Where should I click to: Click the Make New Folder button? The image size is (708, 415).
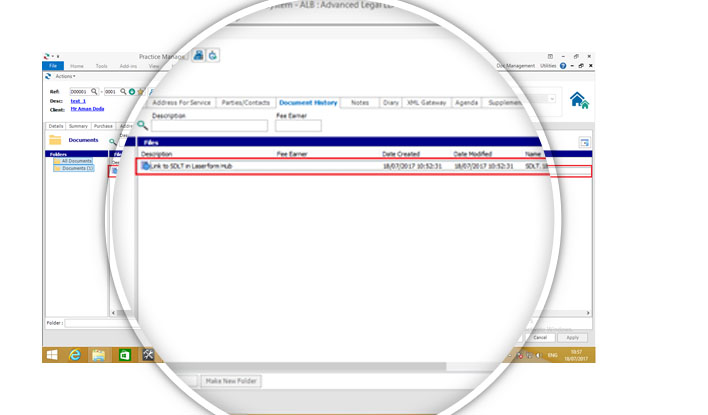(x=231, y=381)
